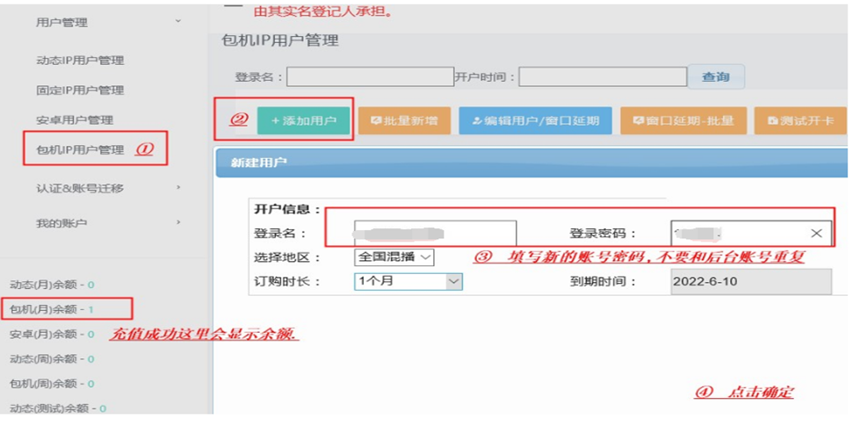
Task: Open 编辑用户/窗口延期 button
Action: tap(535, 120)
